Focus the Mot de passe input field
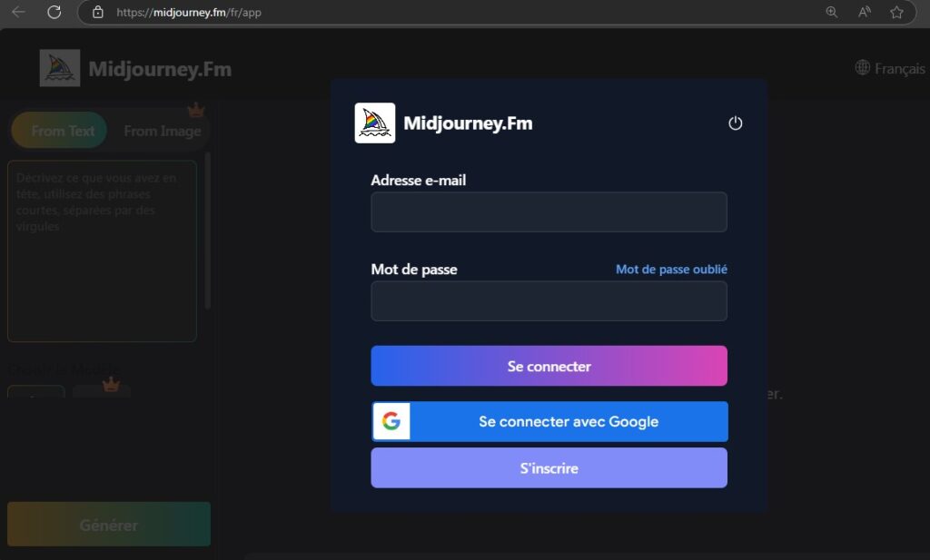This screenshot has width=930, height=560. click(x=549, y=301)
